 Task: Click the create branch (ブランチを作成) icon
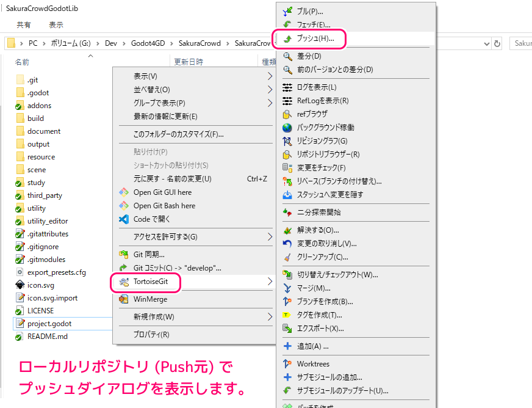coord(288,301)
